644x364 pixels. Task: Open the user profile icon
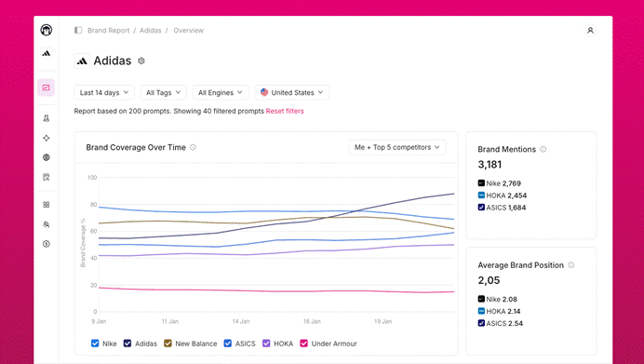pyautogui.click(x=590, y=31)
